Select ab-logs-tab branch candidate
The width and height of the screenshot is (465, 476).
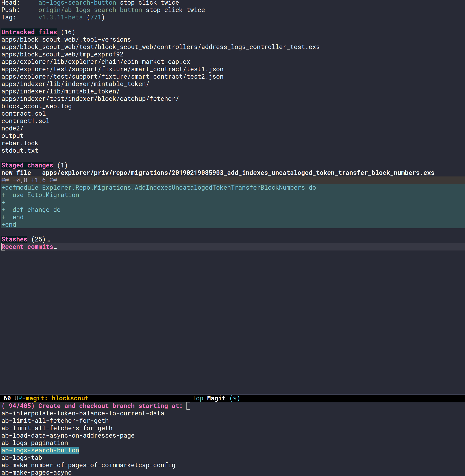point(22,458)
